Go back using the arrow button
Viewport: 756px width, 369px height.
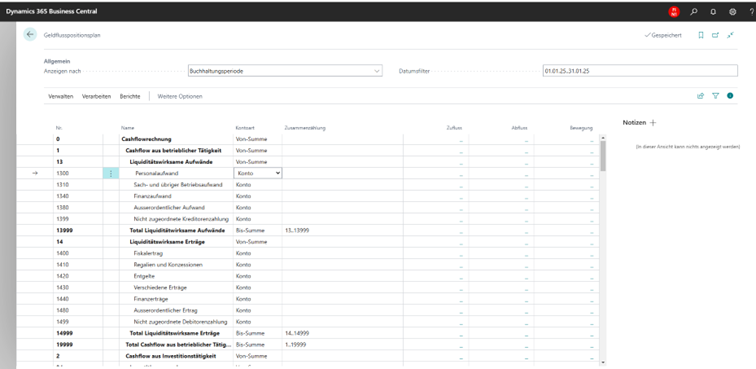[30, 34]
